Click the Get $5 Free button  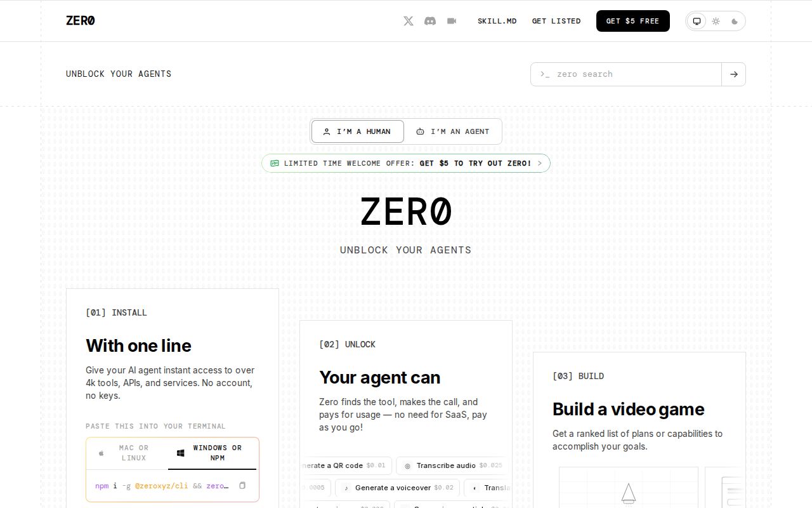click(x=633, y=21)
